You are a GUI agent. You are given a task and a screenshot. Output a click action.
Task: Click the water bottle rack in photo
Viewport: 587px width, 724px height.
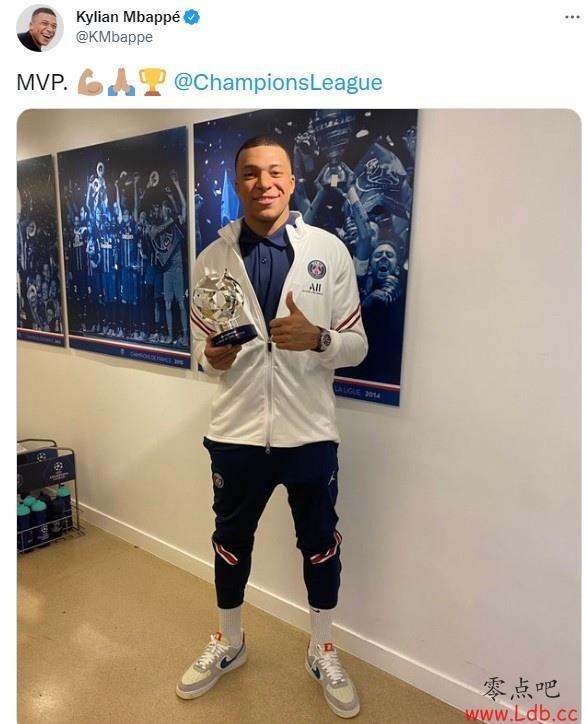(x=47, y=495)
